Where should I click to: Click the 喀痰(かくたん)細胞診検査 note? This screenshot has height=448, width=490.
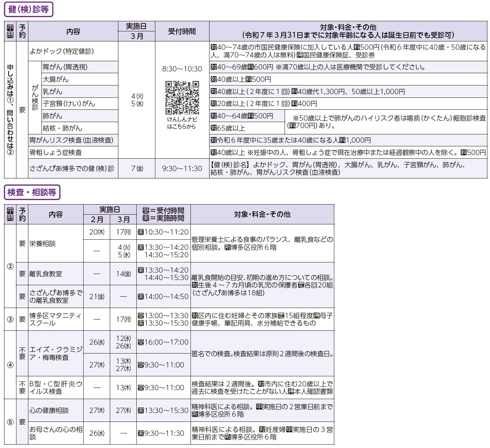click(387, 122)
